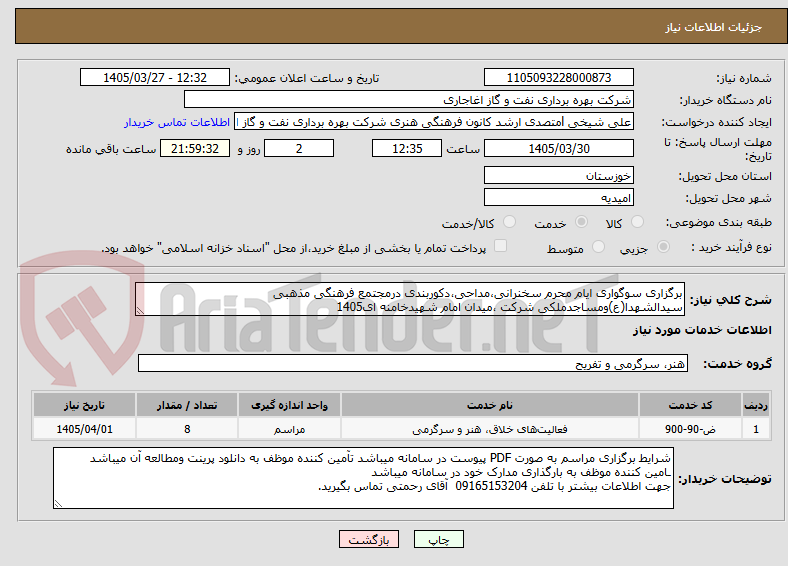This screenshot has height=566, width=788.
Task: Click row number cell 1
Action: point(756,429)
